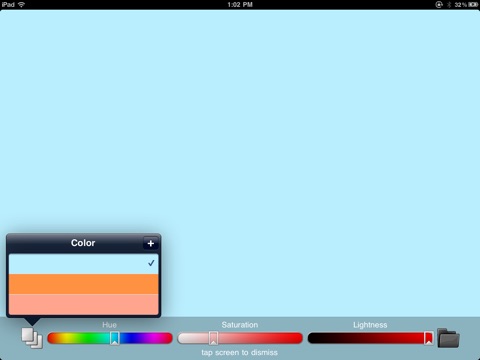Viewport: 480px width, 360px height.
Task: Select the orange color swatch
Action: [83, 284]
